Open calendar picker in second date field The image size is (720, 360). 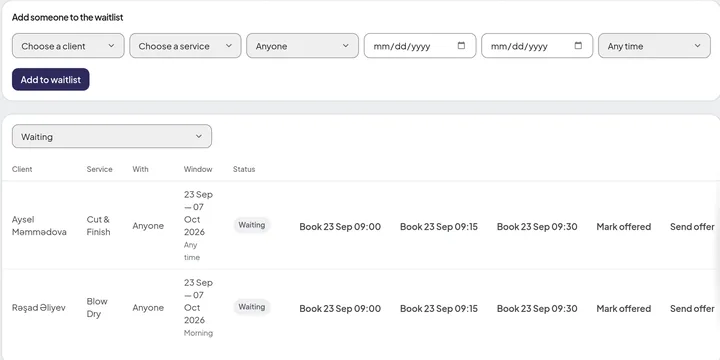tap(578, 45)
